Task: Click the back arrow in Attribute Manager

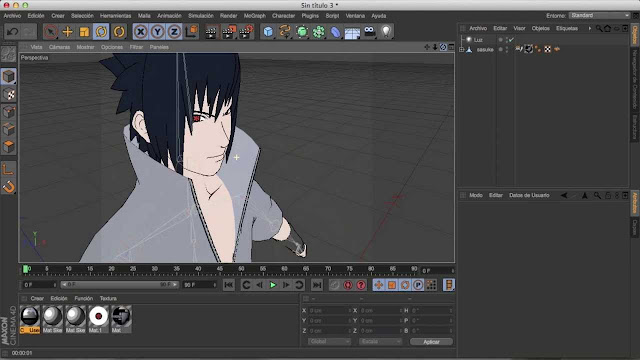Action: 564,196
